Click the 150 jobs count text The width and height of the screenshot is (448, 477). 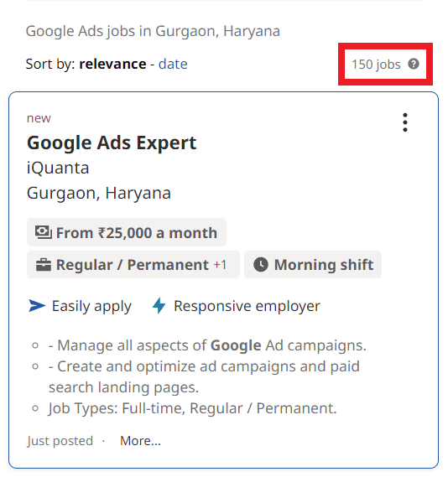pos(376,65)
